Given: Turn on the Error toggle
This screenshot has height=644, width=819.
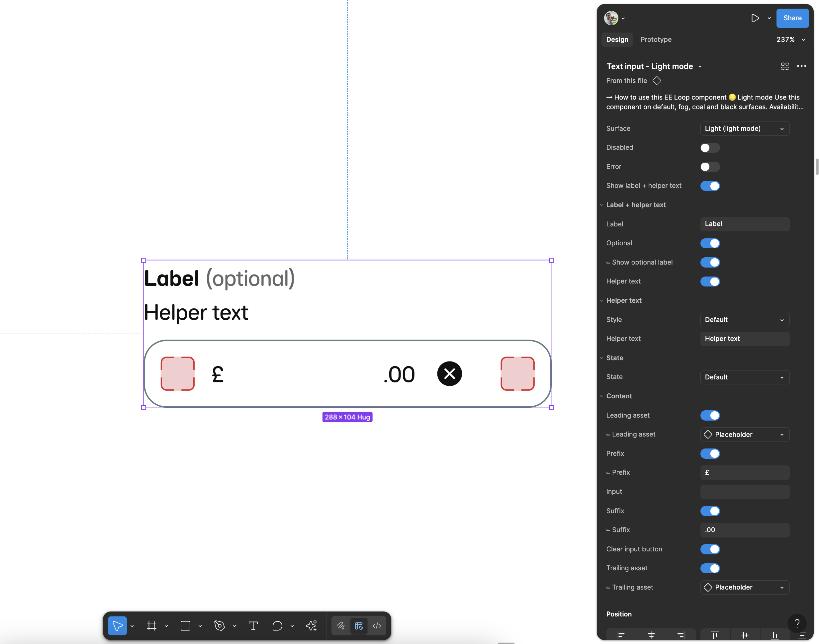Looking at the screenshot, I should coord(710,167).
